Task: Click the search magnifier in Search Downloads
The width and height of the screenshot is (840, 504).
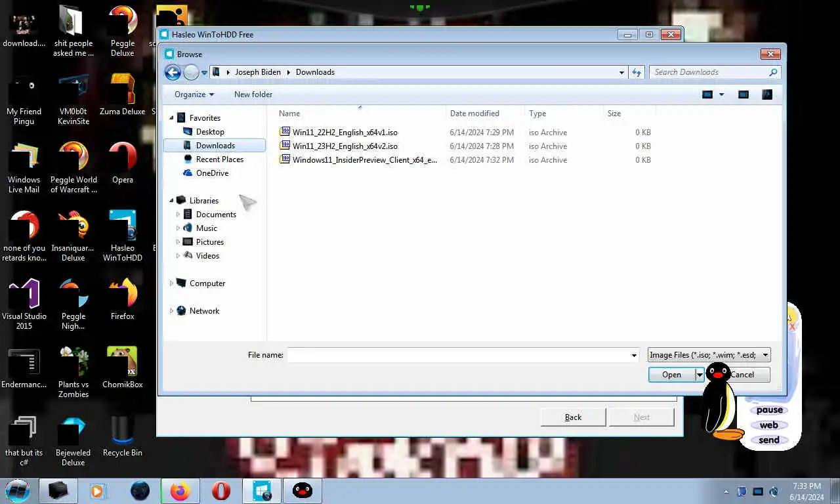Action: point(772,72)
